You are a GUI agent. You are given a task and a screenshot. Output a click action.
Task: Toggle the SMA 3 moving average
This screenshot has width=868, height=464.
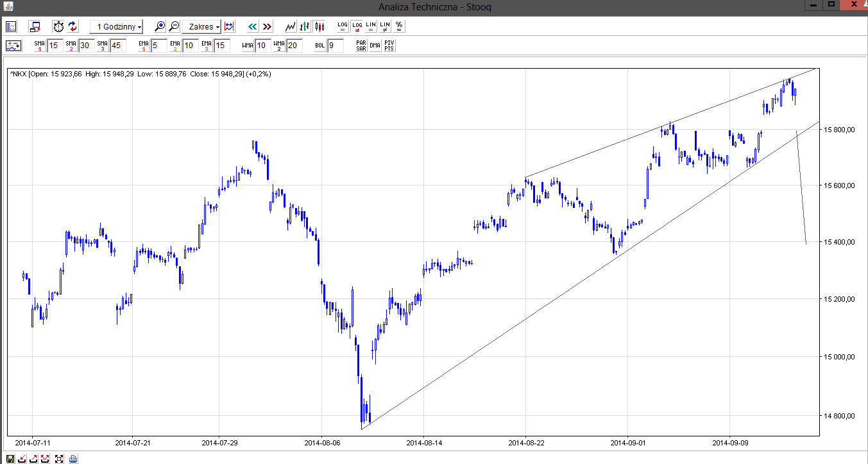[102, 46]
